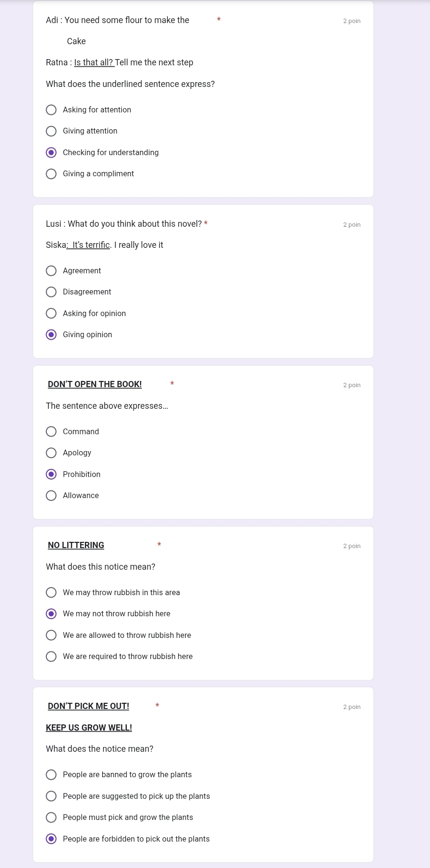430x868 pixels.
Task: Click the 'Giving opinion' radio button
Action: (x=51, y=335)
